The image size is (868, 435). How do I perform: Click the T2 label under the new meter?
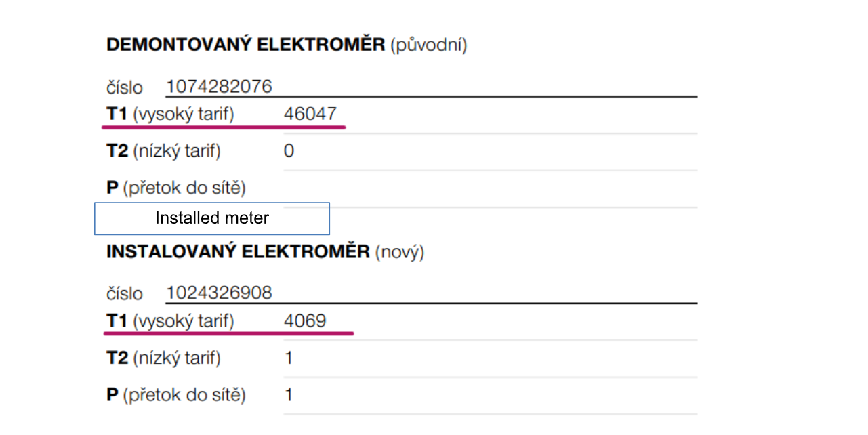(163, 358)
